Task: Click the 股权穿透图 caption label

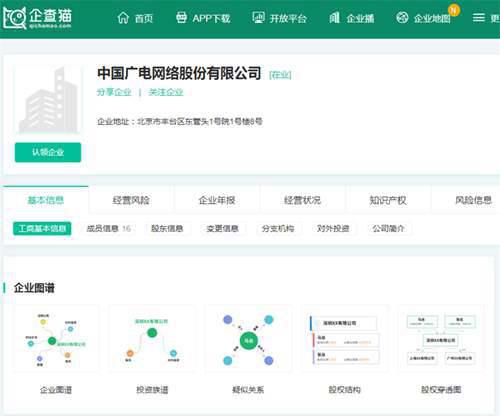Action: 441,390
